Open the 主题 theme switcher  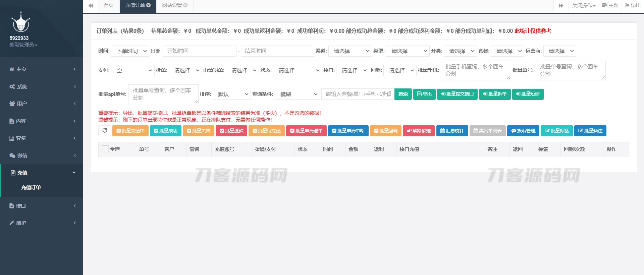point(610,5)
